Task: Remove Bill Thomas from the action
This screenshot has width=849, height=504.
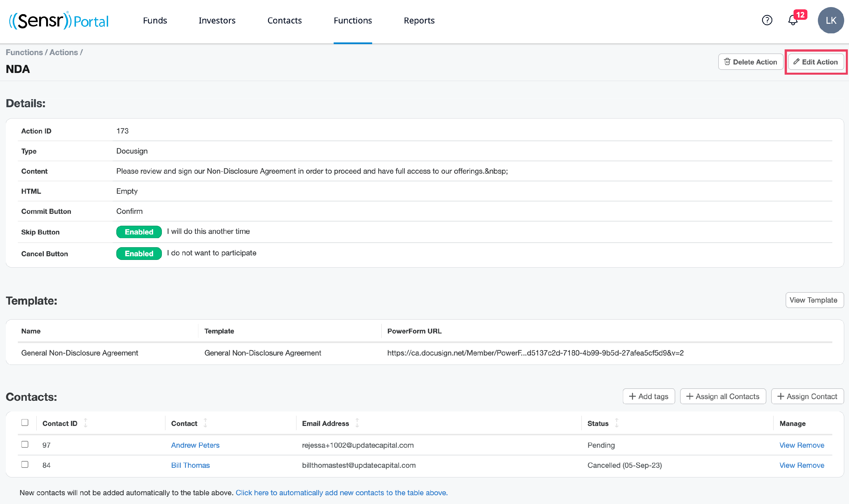Action: pos(811,465)
